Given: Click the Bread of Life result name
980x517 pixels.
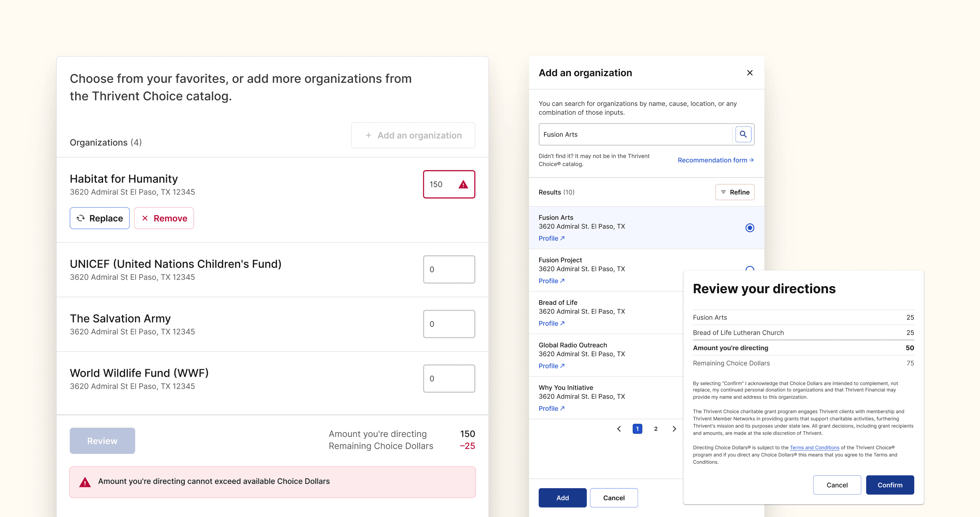Looking at the screenshot, I should [558, 302].
